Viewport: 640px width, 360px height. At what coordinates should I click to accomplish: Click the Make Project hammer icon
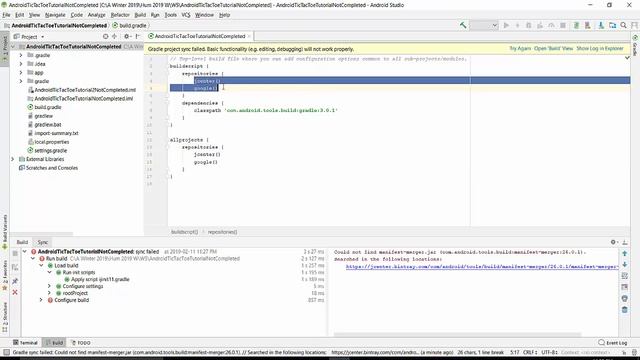(463, 25)
